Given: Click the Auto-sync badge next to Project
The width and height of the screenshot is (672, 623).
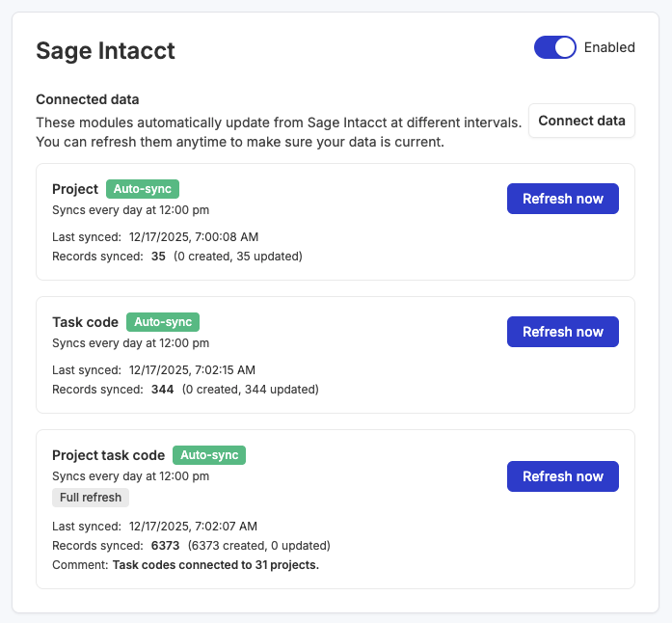Looking at the screenshot, I should [143, 189].
